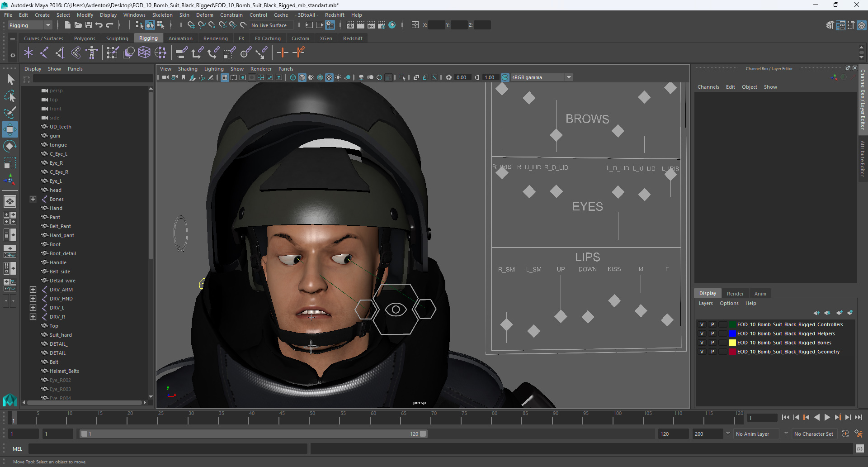
Task: Toggle the sRGB gamma color management button
Action: pyautogui.click(x=505, y=77)
